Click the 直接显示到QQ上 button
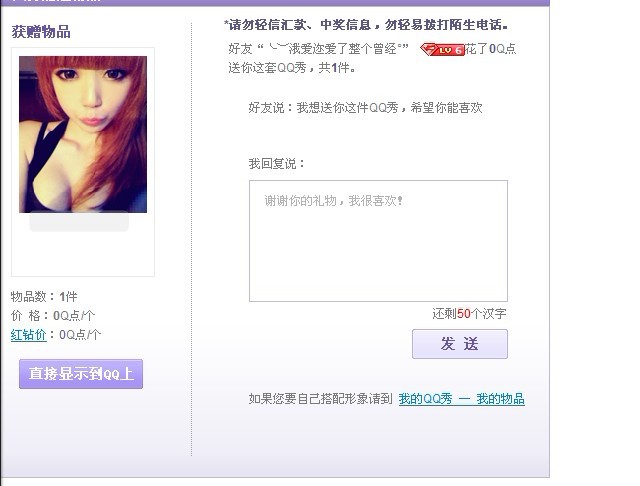The width and height of the screenshot is (640, 486). (81, 374)
